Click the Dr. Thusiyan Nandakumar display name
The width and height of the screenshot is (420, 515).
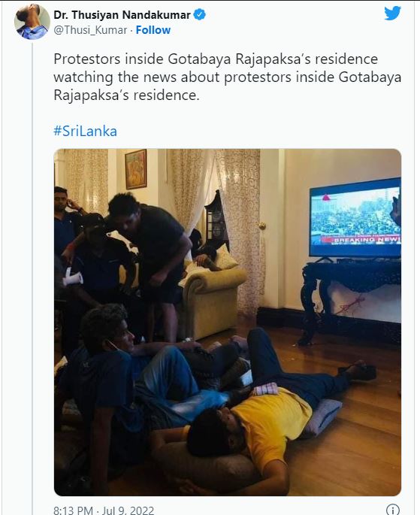tap(122, 15)
